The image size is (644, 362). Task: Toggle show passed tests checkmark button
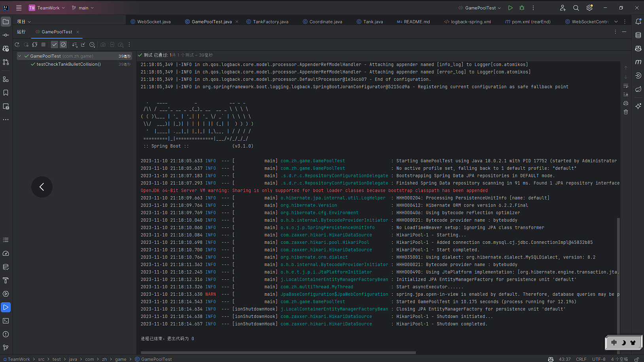(55, 45)
